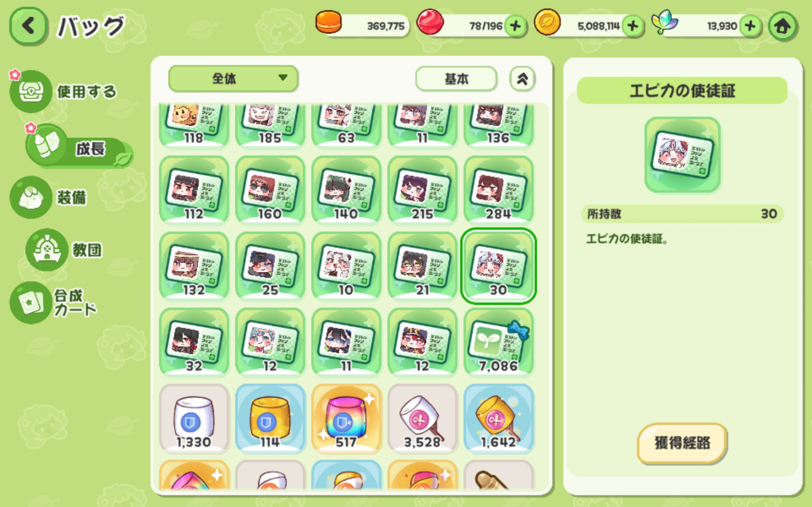The image size is (812, 507).
Task: Open the 全体 filter dropdown
Action: pyautogui.click(x=233, y=79)
